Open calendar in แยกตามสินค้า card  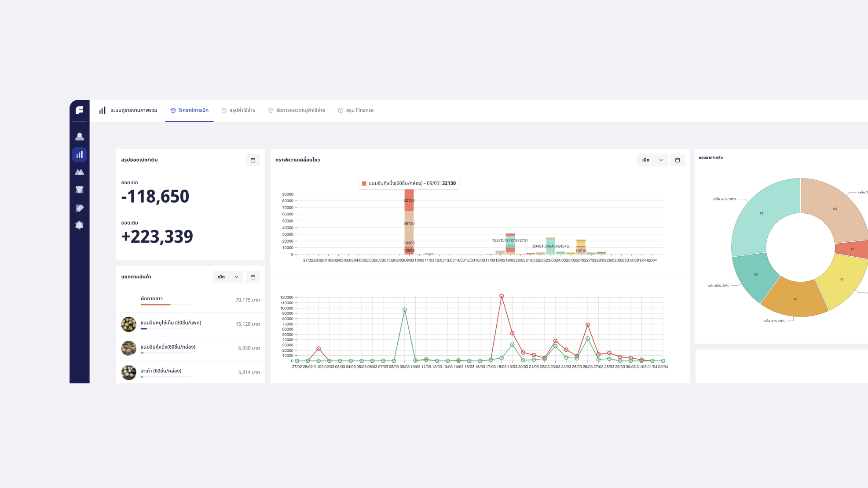point(253,277)
